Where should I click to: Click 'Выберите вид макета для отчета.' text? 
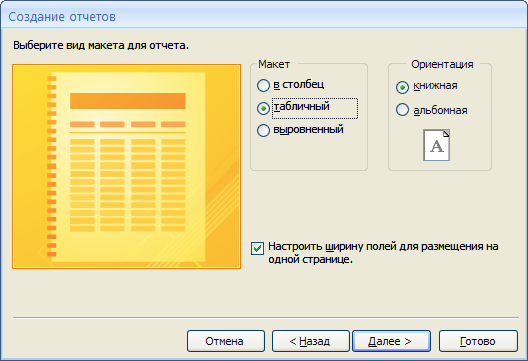(101, 45)
